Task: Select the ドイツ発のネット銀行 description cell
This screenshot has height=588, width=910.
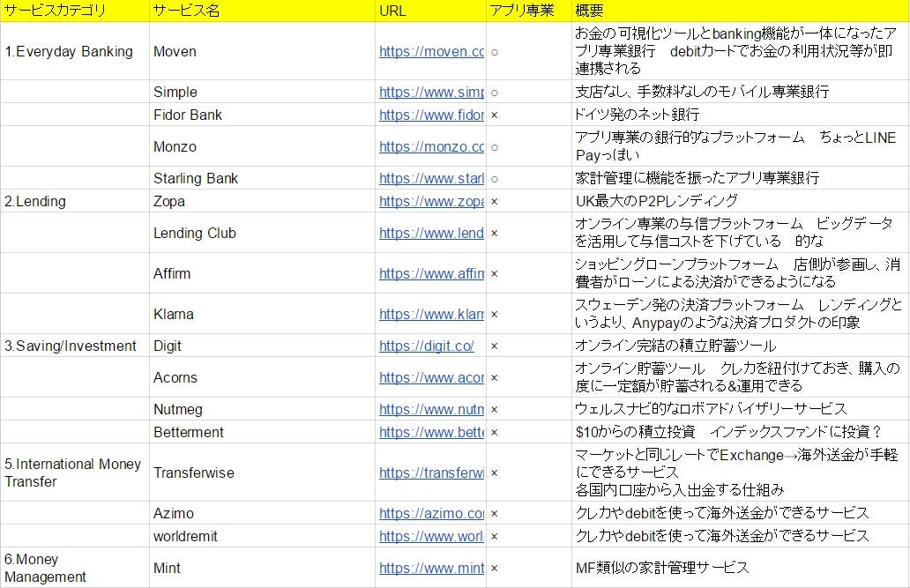Action: point(741,115)
